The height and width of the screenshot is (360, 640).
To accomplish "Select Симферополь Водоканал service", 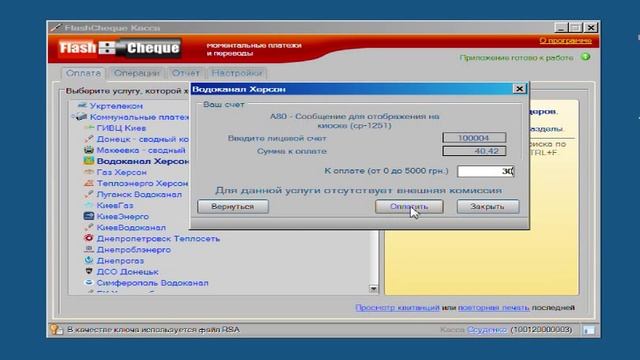I will coord(153,282).
